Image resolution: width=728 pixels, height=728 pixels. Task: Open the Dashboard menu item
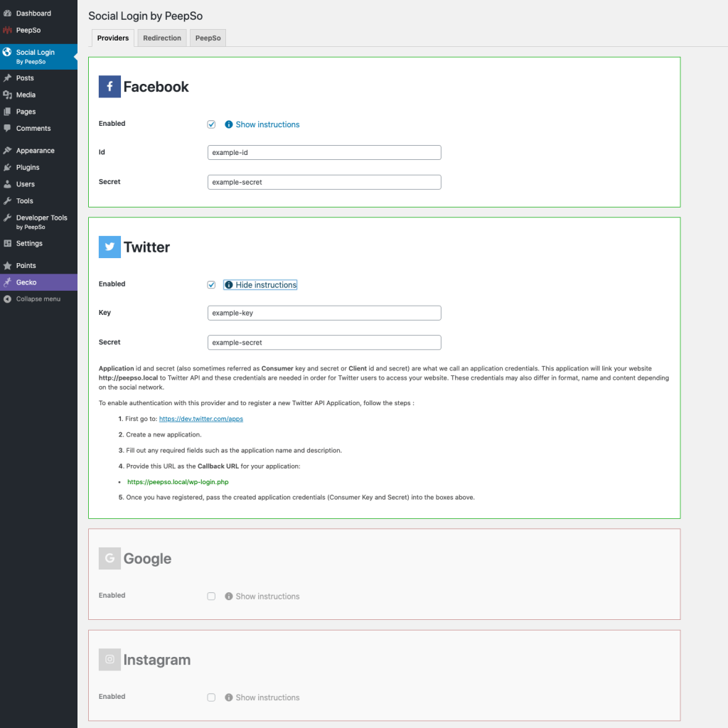(38, 14)
